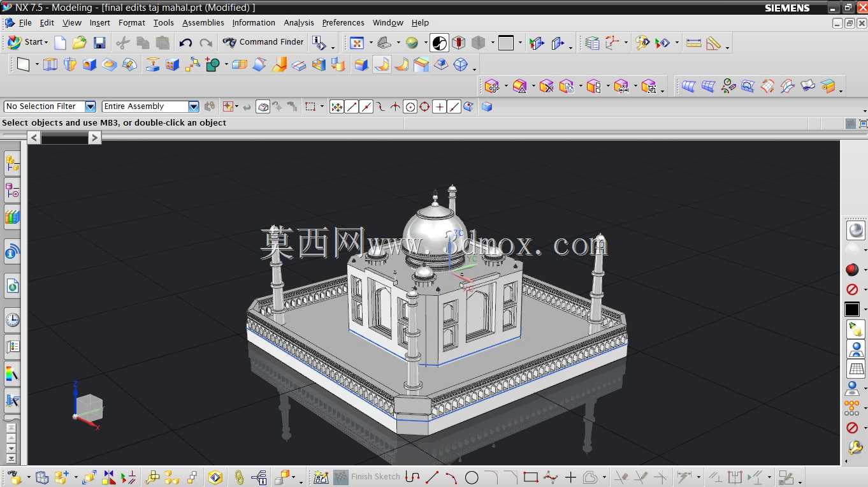Viewport: 868px width, 487px height.
Task: Expand the Move Face dropdown arrow
Action: [x=506, y=87]
